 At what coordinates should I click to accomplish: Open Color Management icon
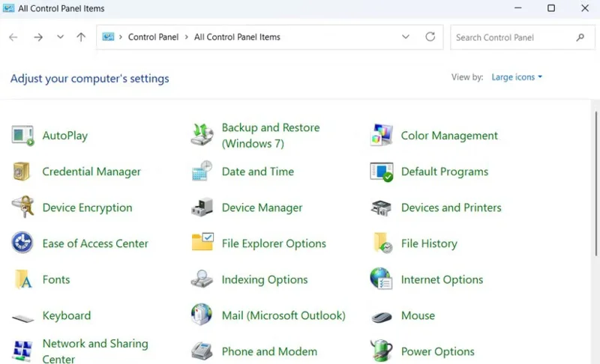382,136
